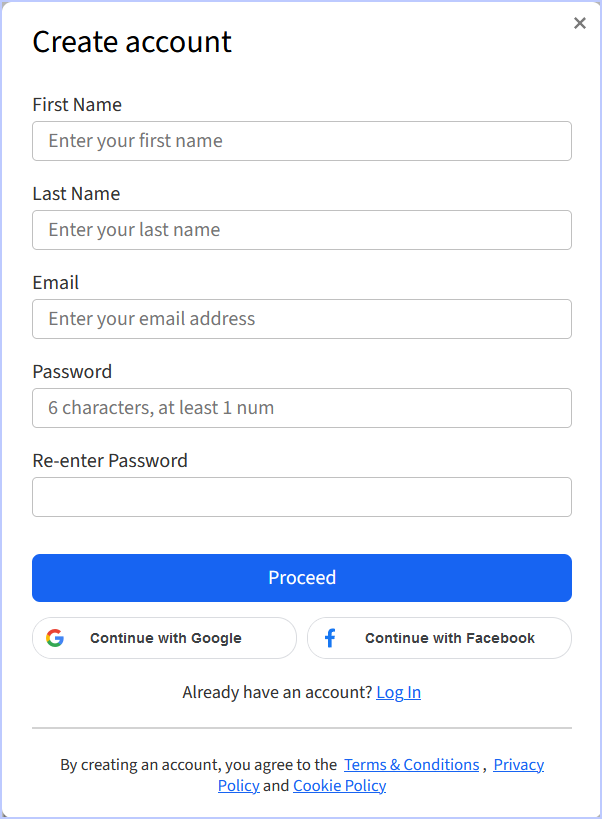The image size is (602, 819).
Task: Select the empty Re-enter Password field
Action: 302,497
